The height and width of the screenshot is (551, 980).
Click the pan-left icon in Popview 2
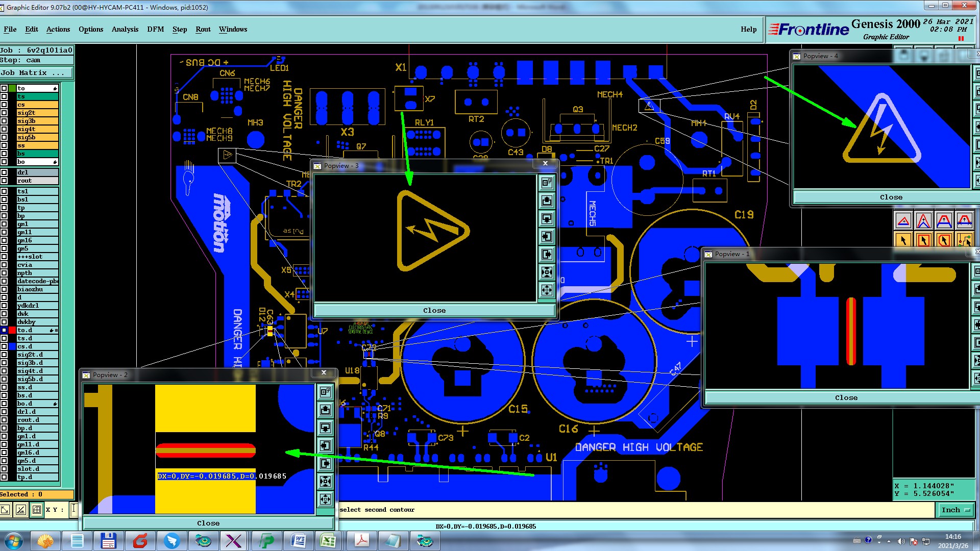tap(325, 445)
